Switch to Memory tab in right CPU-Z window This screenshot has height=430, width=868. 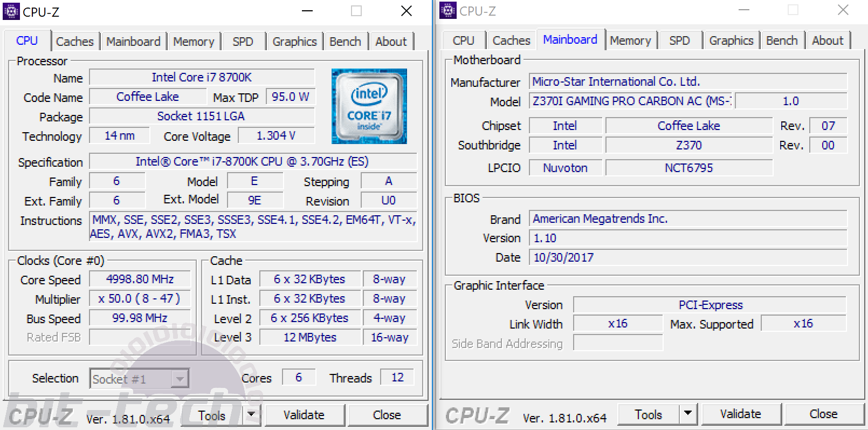pos(631,40)
